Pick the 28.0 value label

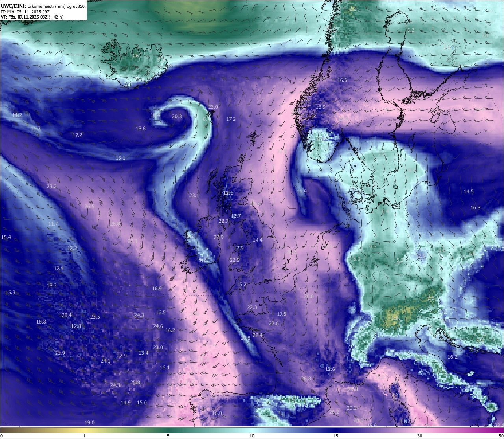click(358, 421)
